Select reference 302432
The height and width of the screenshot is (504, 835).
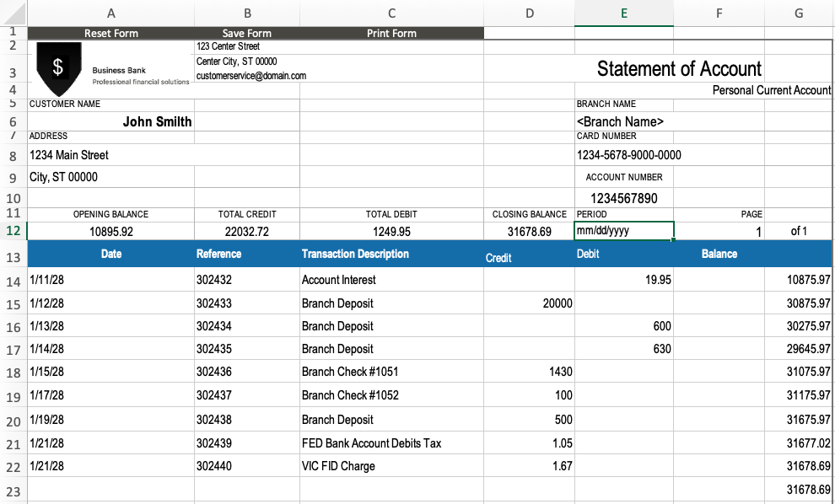pos(247,280)
